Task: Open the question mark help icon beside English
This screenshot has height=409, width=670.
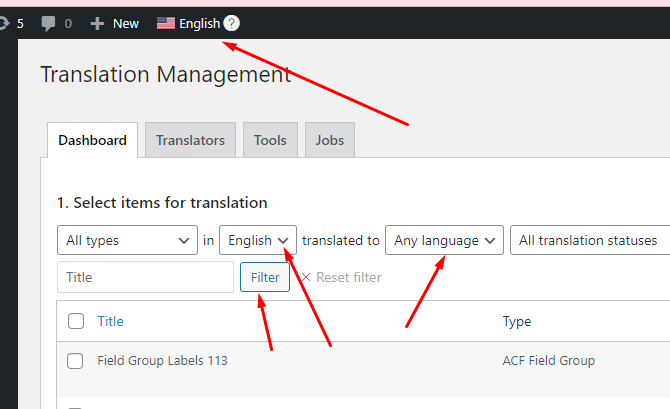Action: point(231,23)
